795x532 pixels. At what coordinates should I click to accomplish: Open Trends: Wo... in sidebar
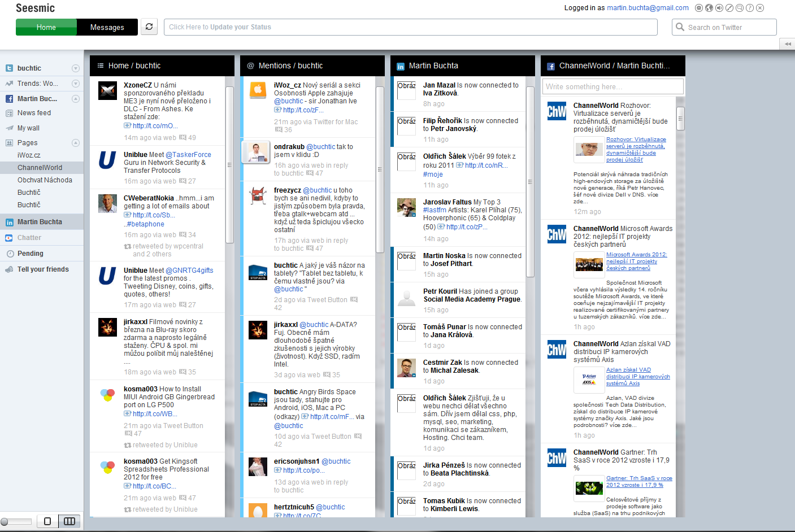tap(37, 84)
